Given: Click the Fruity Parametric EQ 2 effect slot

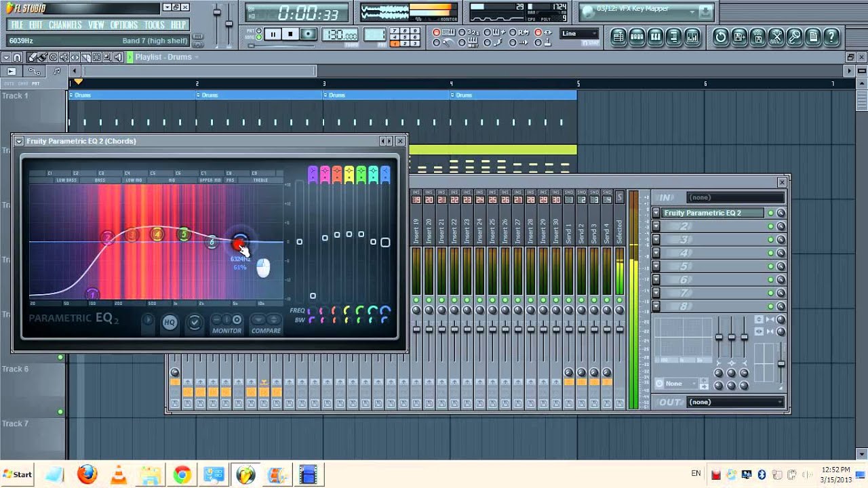Looking at the screenshot, I should (713, 213).
